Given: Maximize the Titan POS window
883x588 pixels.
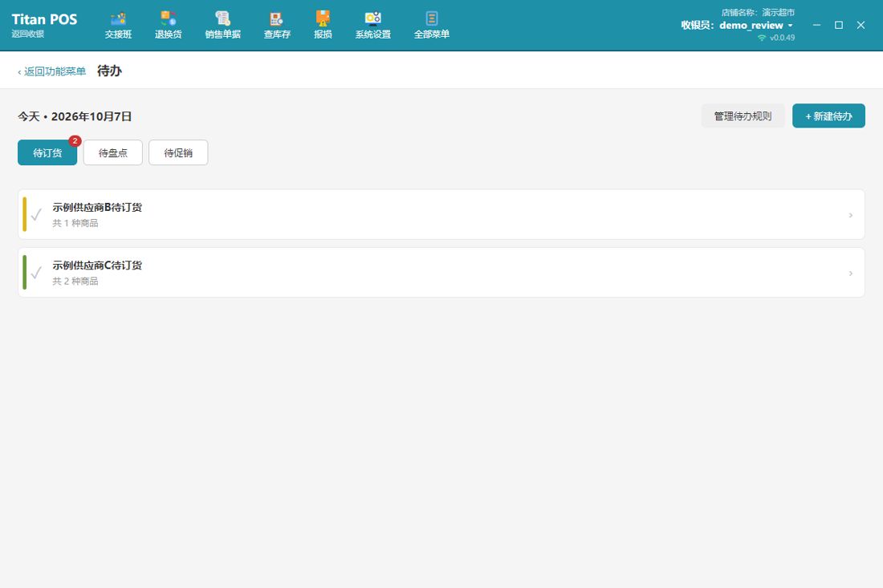Looking at the screenshot, I should point(839,25).
